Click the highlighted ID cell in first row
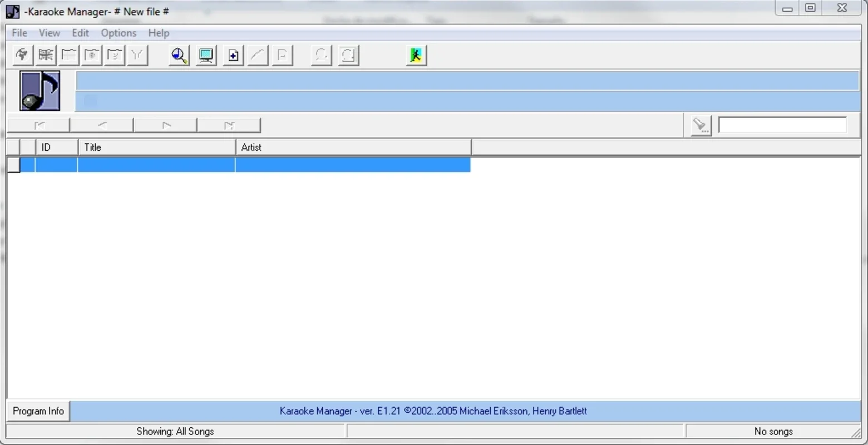 56,165
